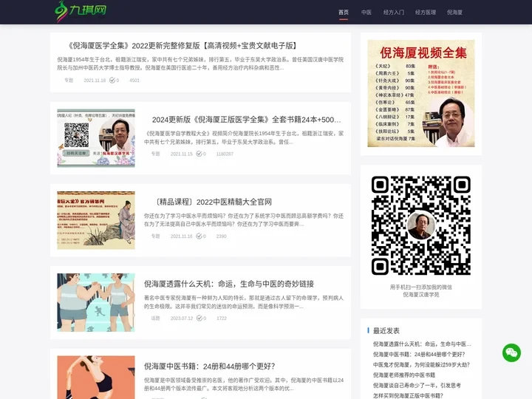Click the 倪海厦汉唐学苑 caption under QR code
Screen dimensions: 532x399
[421, 295]
